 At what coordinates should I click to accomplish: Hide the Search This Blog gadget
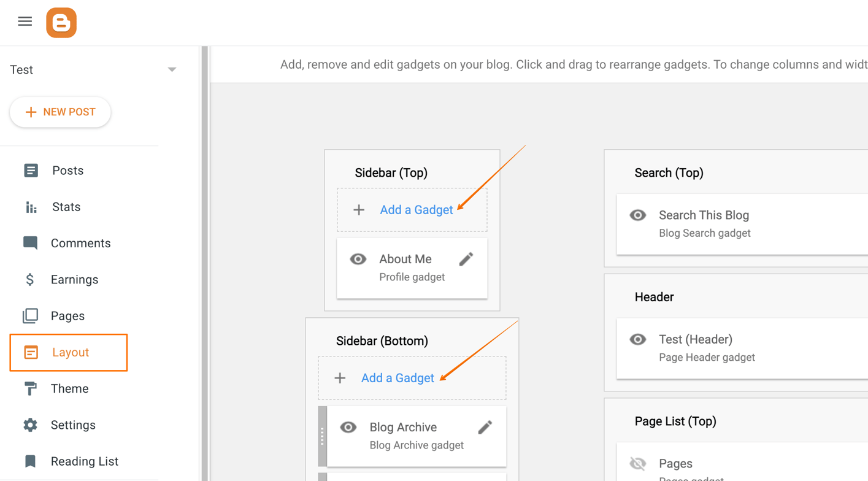pos(637,215)
